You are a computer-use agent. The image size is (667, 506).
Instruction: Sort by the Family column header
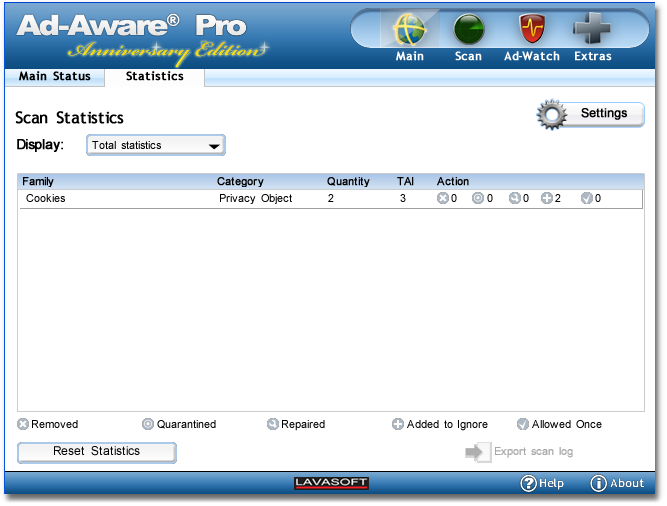[38, 182]
